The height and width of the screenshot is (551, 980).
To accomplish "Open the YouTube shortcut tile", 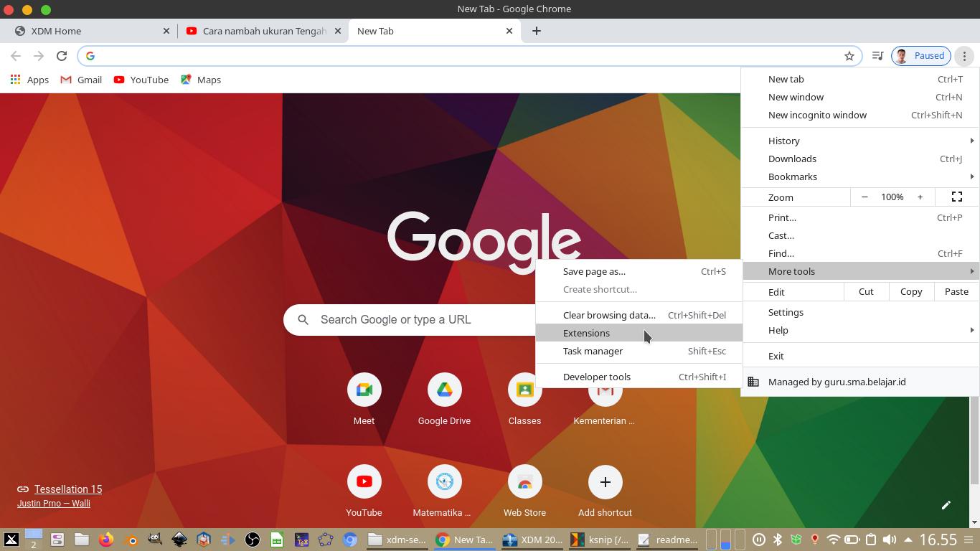I will point(364,492).
